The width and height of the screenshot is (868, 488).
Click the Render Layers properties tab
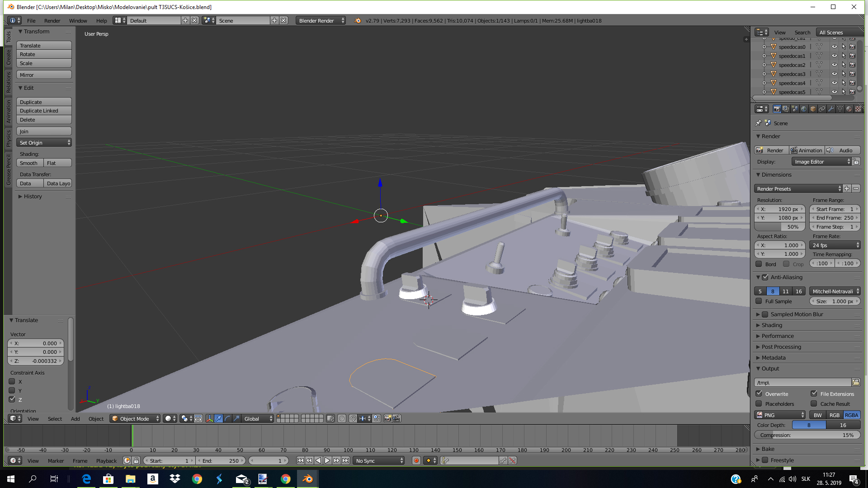pyautogui.click(x=786, y=109)
